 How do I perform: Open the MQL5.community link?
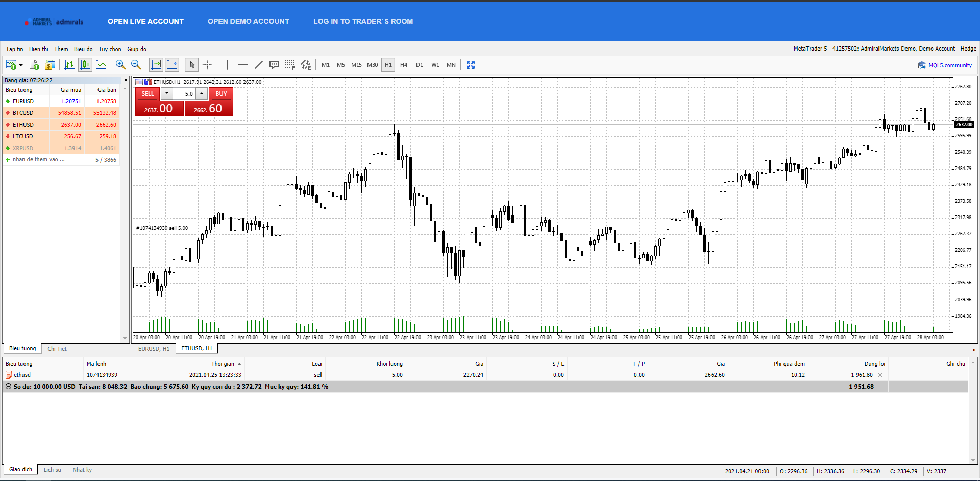click(950, 65)
